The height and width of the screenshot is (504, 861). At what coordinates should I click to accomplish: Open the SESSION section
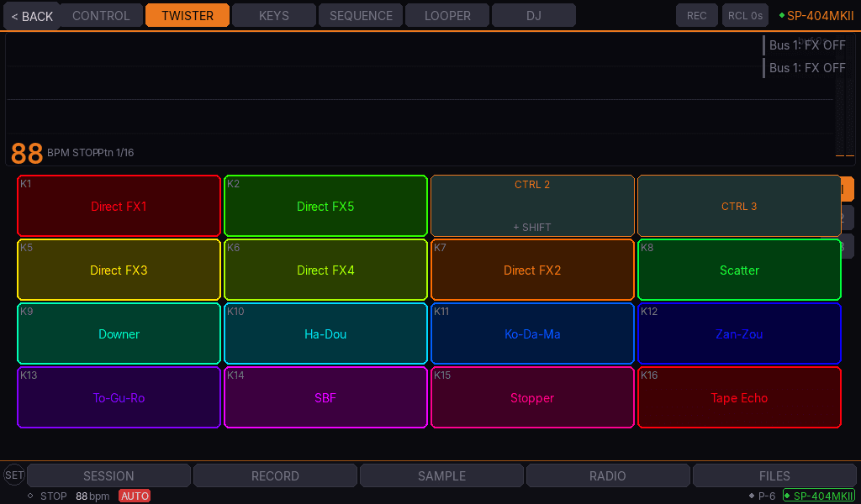(108, 475)
